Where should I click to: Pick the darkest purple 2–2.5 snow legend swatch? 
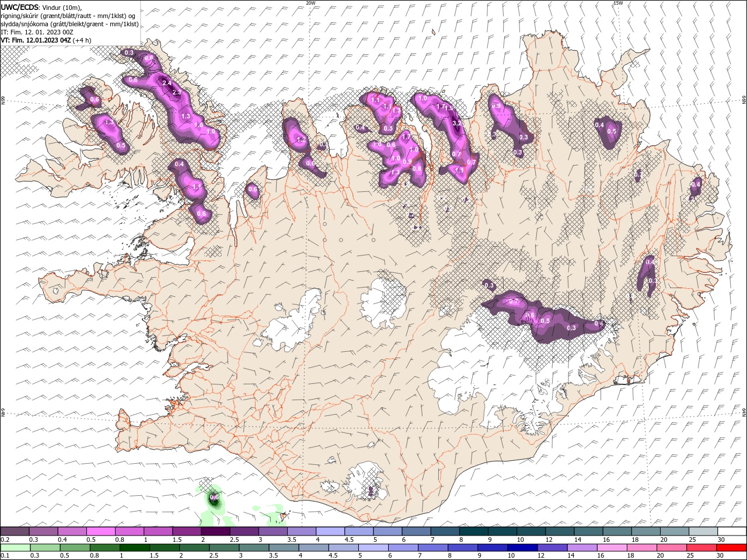(215, 531)
